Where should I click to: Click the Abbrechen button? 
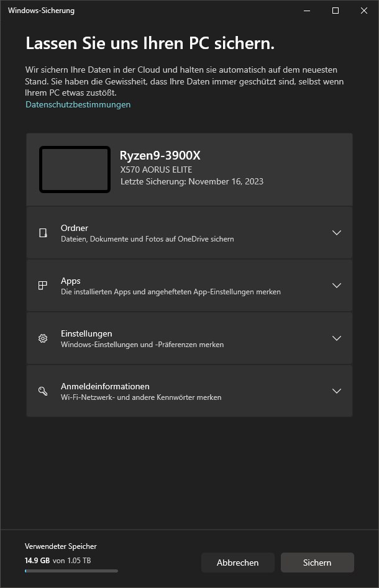(237, 563)
